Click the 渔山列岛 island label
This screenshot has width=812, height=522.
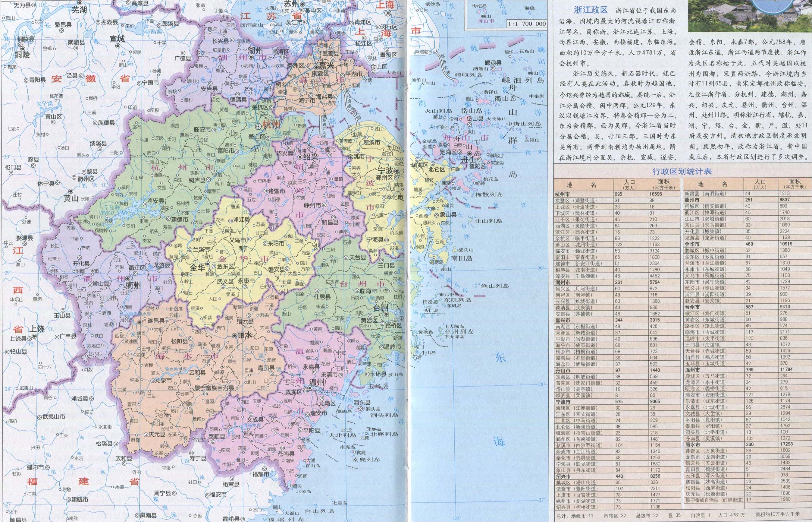(x=495, y=286)
